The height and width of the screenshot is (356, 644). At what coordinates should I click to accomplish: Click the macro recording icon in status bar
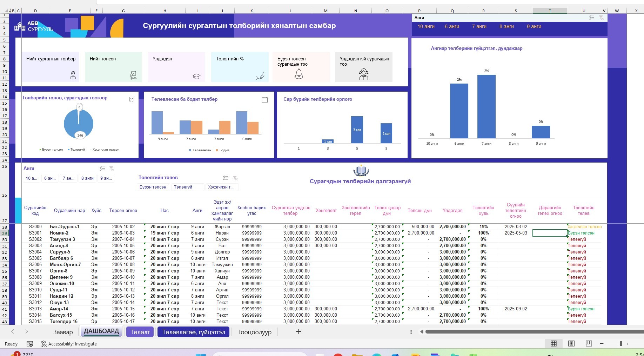(x=30, y=344)
